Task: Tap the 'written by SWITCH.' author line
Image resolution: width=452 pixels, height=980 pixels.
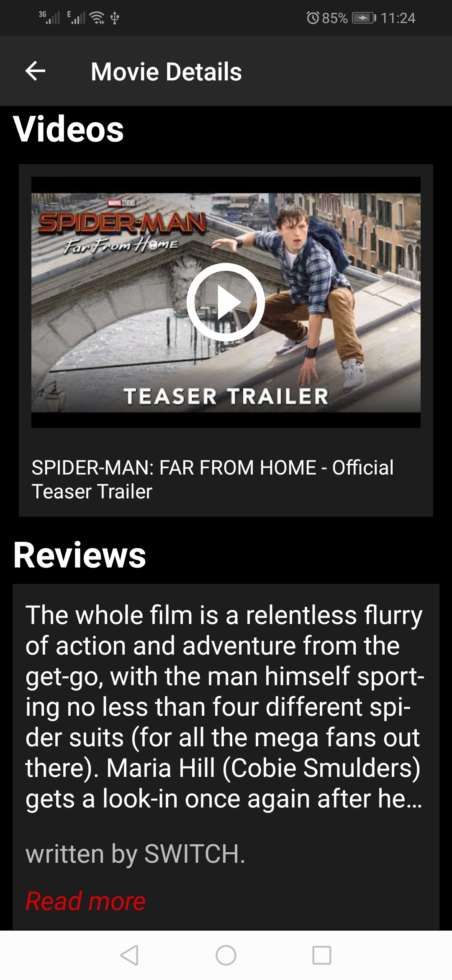Action: (x=135, y=854)
